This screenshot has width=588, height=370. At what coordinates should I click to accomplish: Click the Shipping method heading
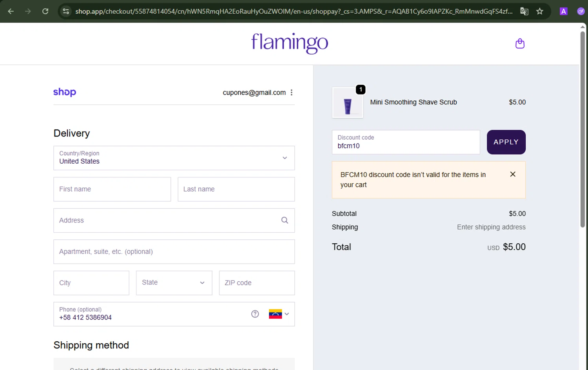click(x=91, y=345)
